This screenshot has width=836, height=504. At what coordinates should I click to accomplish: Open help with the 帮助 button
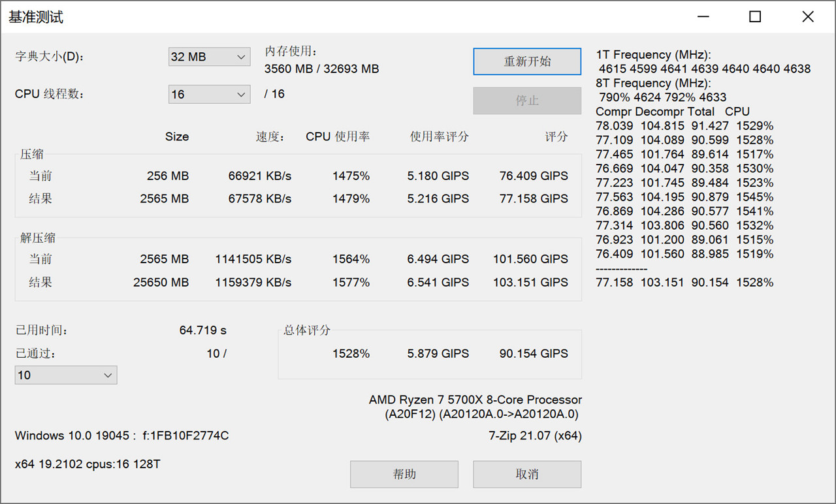point(404,475)
